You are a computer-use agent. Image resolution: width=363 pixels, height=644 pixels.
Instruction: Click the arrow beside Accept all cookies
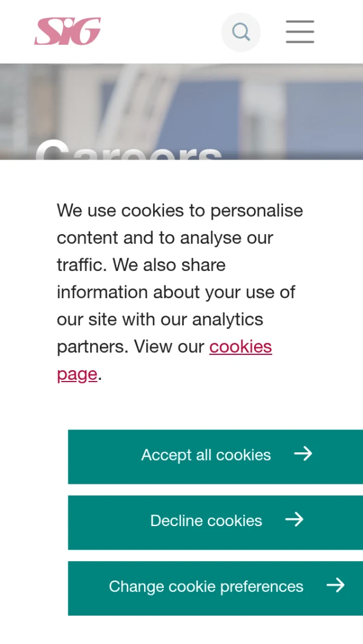pos(303,454)
